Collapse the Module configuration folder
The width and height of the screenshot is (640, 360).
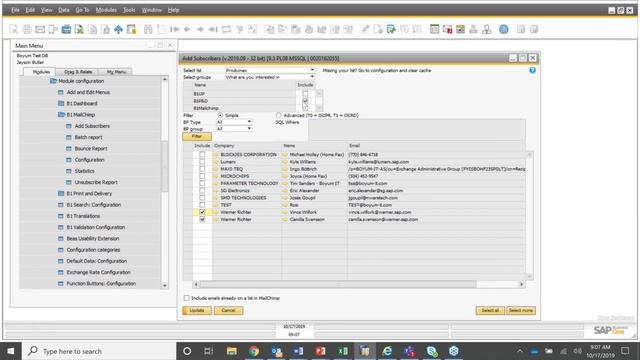click(x=53, y=81)
